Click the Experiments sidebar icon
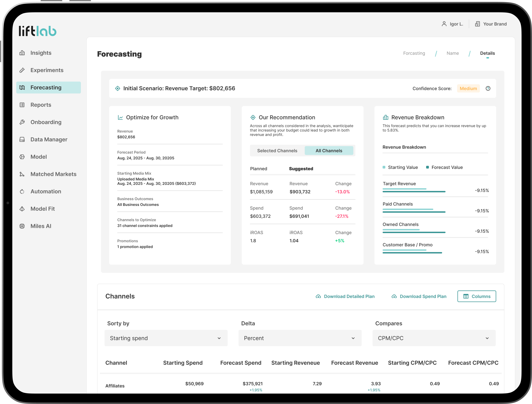Viewport: 532px width, 404px height. tap(22, 70)
